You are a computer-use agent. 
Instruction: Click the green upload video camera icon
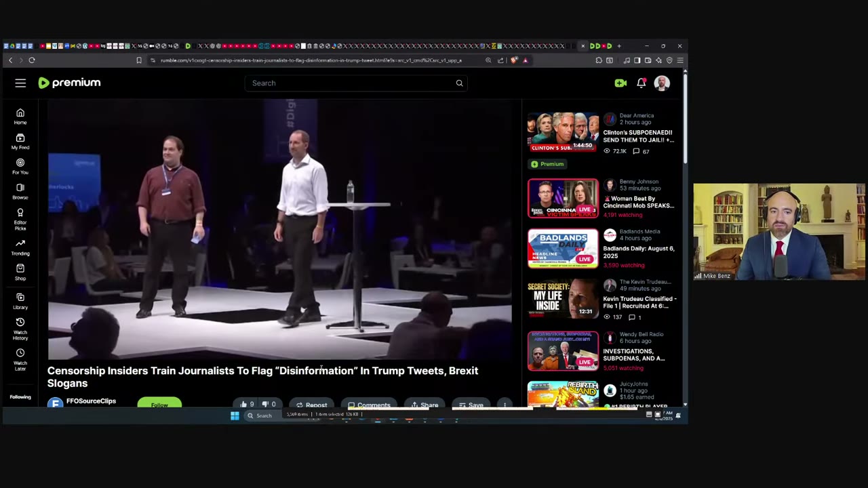pyautogui.click(x=620, y=83)
